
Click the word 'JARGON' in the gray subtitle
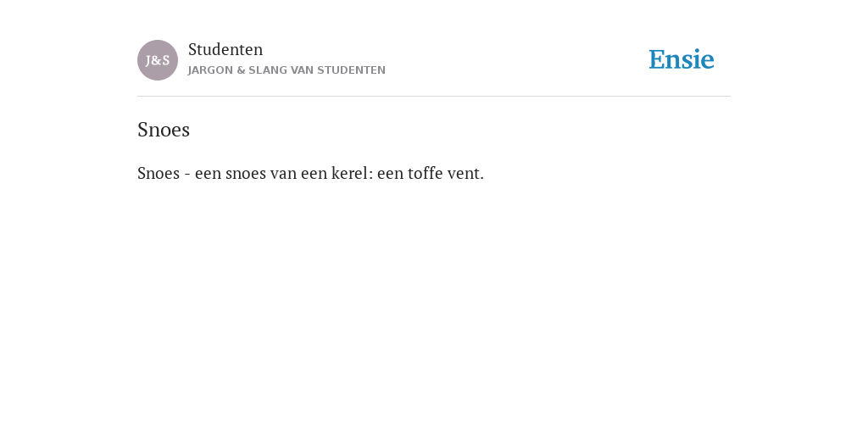coord(210,70)
